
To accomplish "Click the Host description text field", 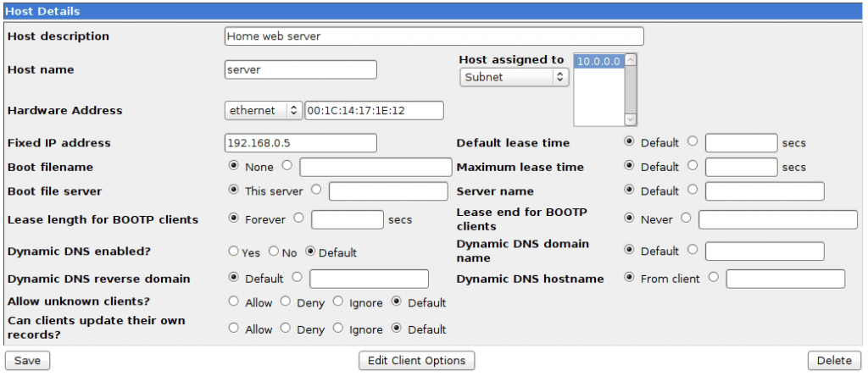I will coord(434,36).
